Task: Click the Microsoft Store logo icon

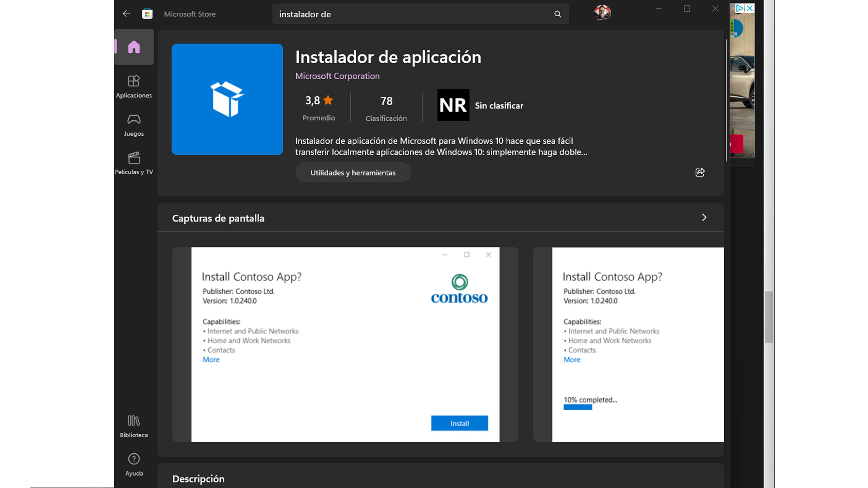Action: [147, 14]
